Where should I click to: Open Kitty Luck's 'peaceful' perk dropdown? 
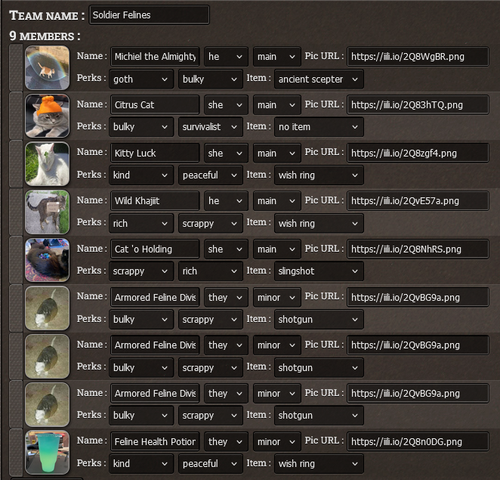click(x=210, y=175)
